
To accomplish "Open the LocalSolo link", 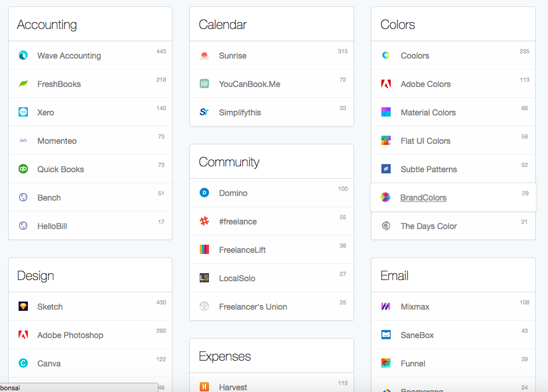I will (237, 278).
